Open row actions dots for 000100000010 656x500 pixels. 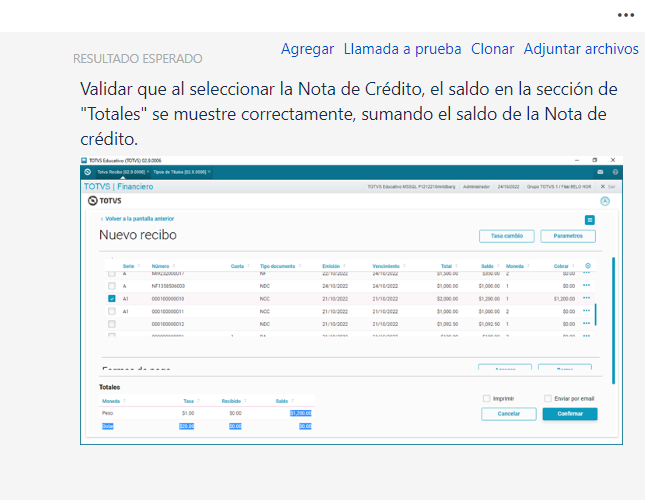[x=586, y=298]
